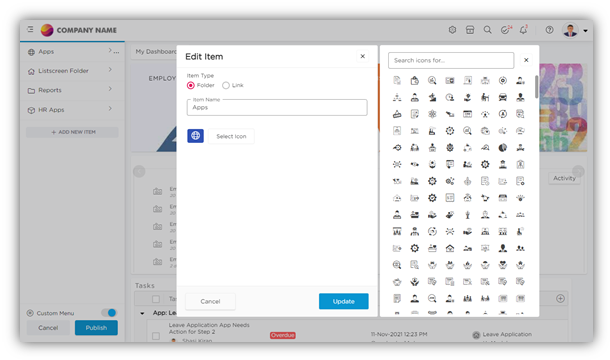Tick the Tasks header checkbox
Screen dimensions: 610x360
pyautogui.click(x=156, y=299)
